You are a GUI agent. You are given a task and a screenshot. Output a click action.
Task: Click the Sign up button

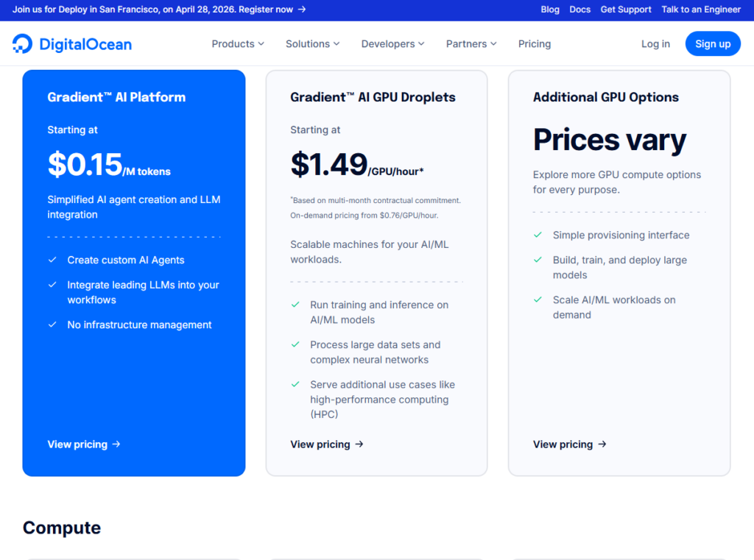click(x=713, y=43)
